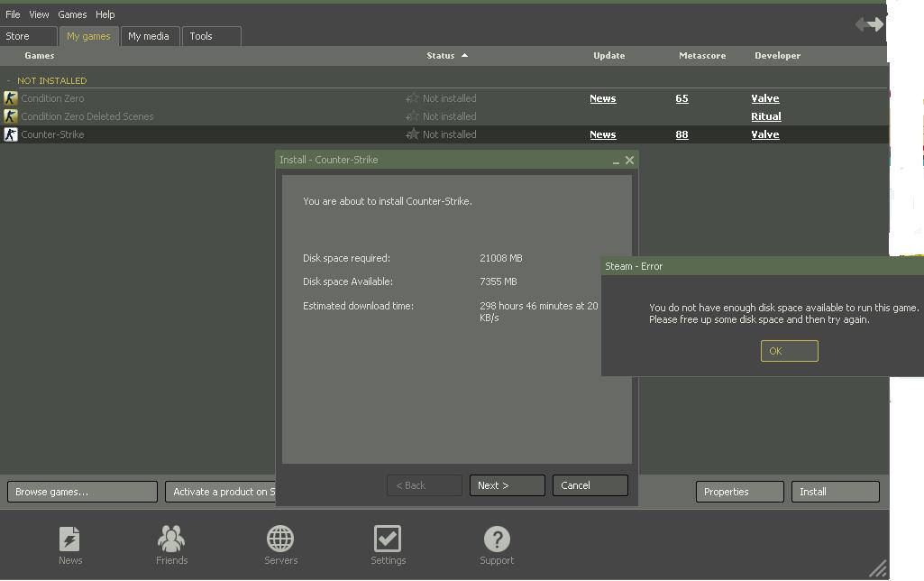Select the Condition Zero Deleted Scenes row
Image resolution: width=924 pixels, height=581 pixels.
(x=444, y=116)
